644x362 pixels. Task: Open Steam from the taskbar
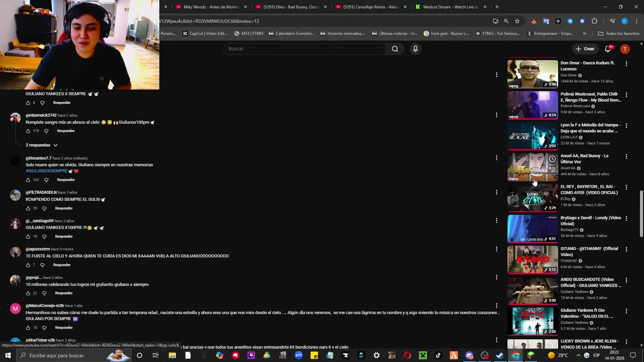(x=500, y=355)
